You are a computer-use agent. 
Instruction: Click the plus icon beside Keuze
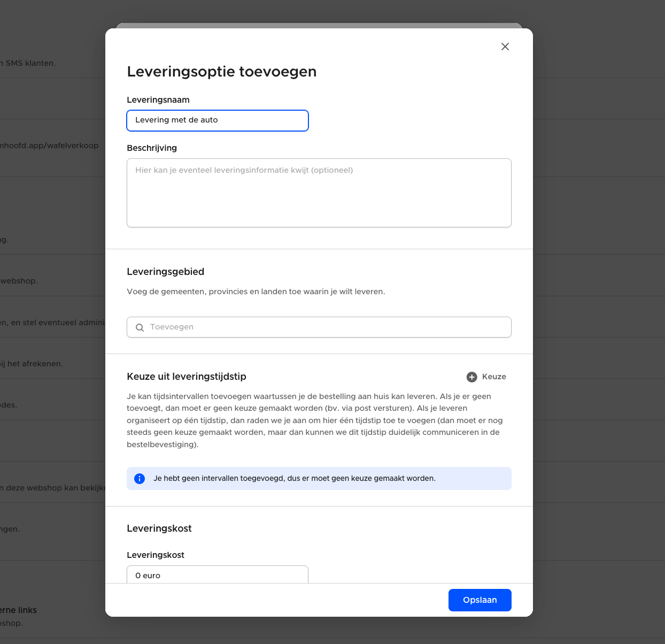(471, 377)
